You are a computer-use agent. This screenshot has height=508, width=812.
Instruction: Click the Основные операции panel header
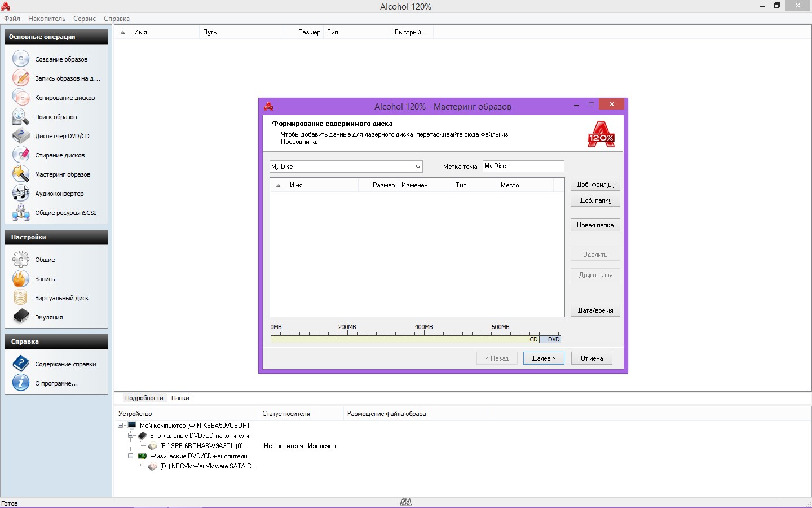(56, 37)
